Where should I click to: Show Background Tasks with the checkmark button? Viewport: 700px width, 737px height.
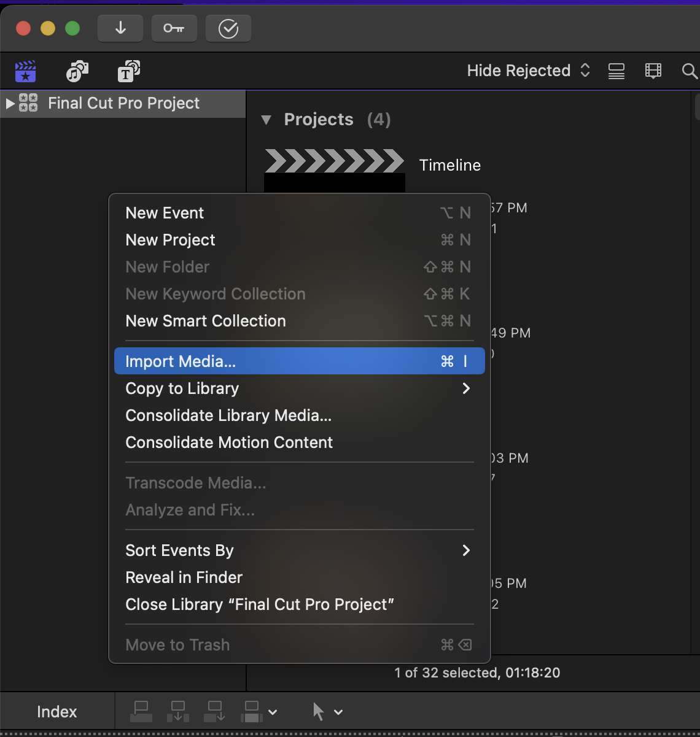228,28
